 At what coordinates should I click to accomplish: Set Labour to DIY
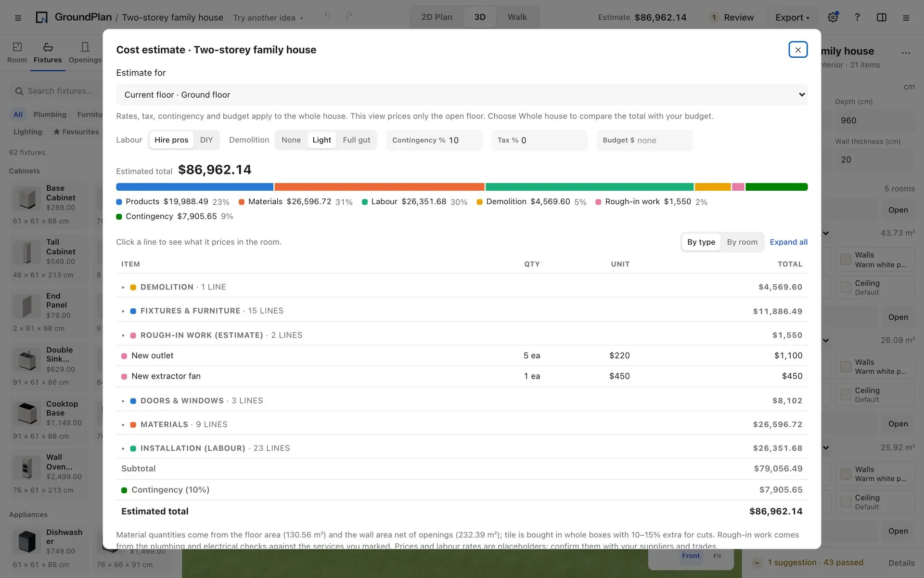tap(206, 140)
